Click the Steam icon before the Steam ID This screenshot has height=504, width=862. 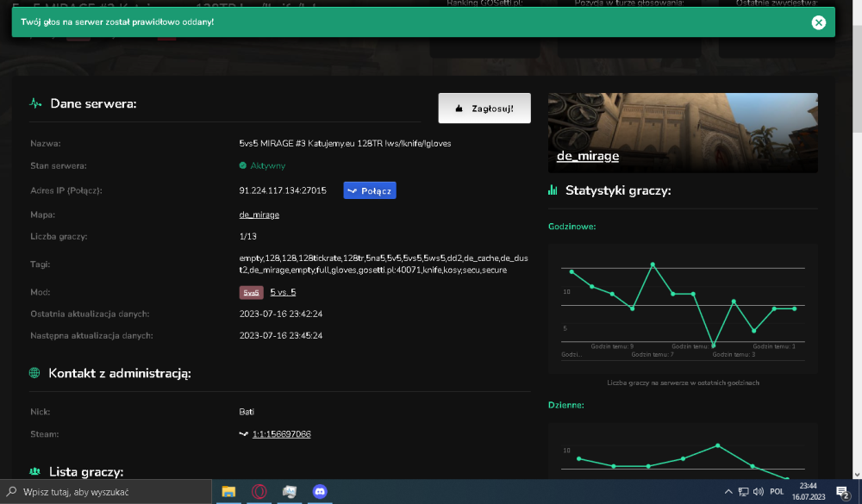pos(244,434)
